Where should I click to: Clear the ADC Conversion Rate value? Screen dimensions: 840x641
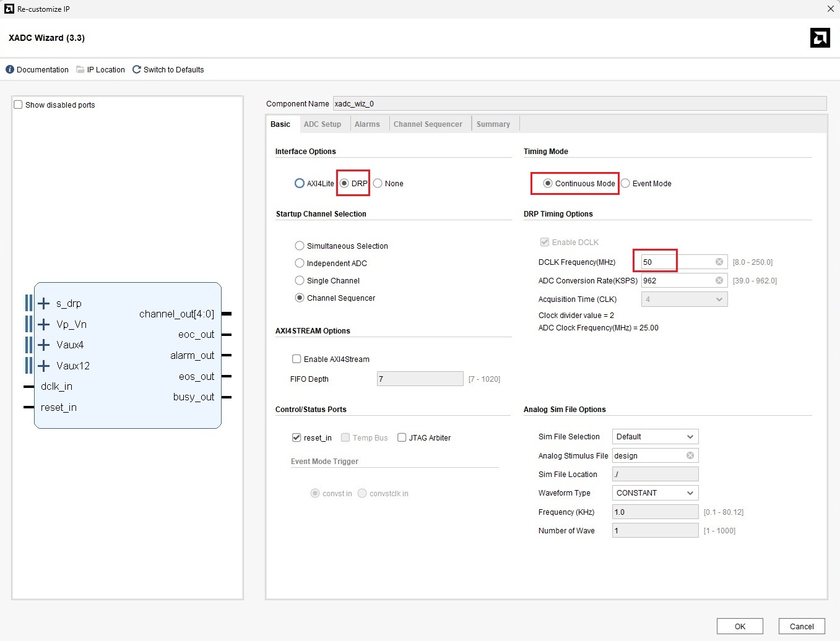(719, 281)
